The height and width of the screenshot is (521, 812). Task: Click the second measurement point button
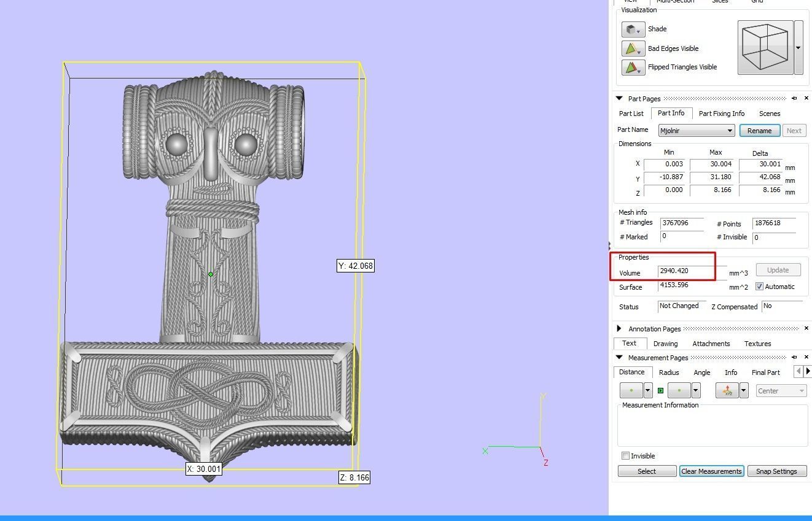679,390
